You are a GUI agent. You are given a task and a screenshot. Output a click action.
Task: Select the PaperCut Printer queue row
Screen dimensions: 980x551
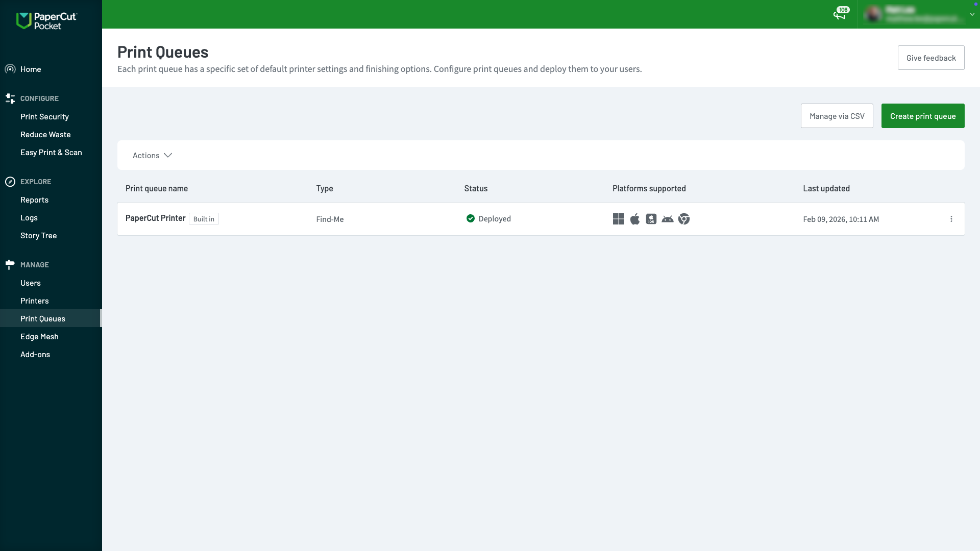pos(155,218)
